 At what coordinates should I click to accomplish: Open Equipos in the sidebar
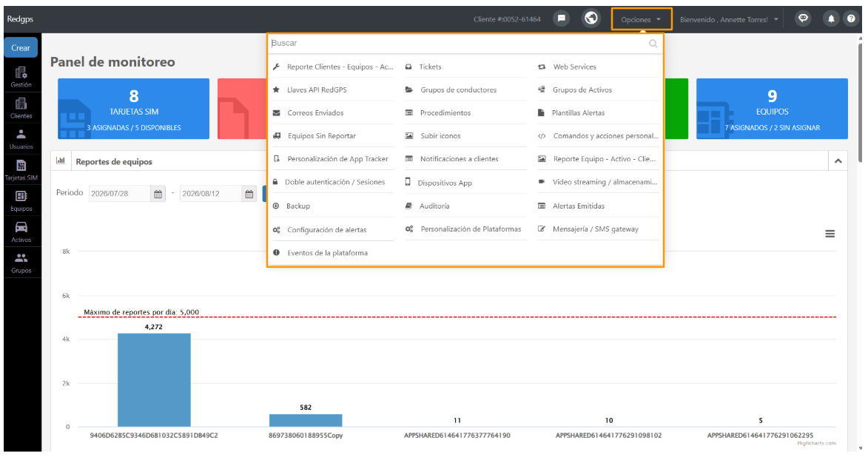21,201
